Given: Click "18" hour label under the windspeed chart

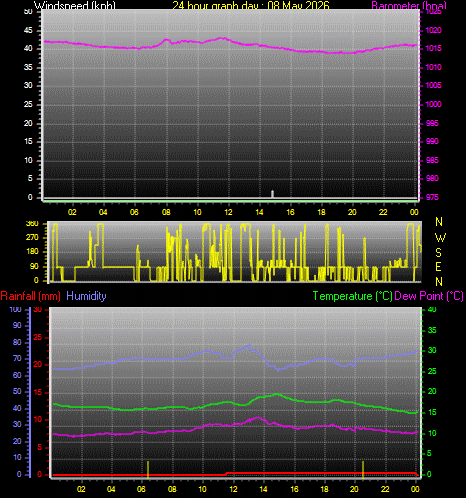Looking at the screenshot, I should click(x=321, y=212).
